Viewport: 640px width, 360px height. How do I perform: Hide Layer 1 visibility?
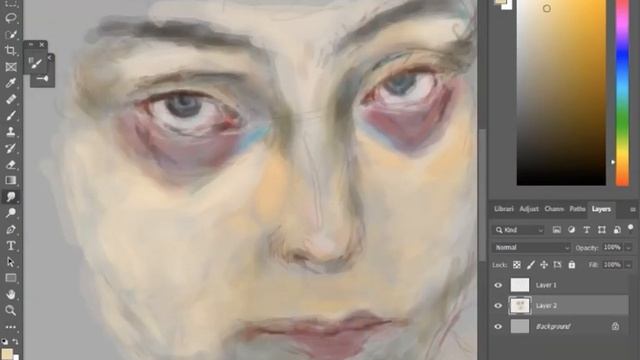(498, 285)
